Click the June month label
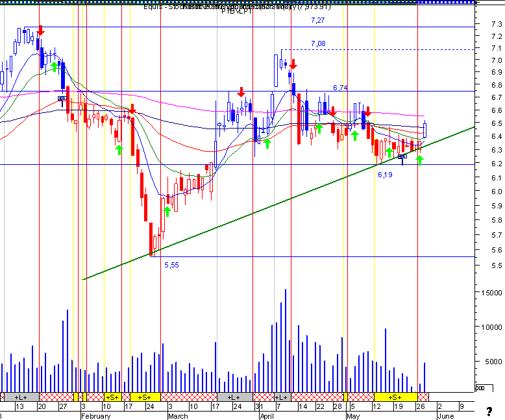This screenshot has width=505, height=420. pos(446,416)
